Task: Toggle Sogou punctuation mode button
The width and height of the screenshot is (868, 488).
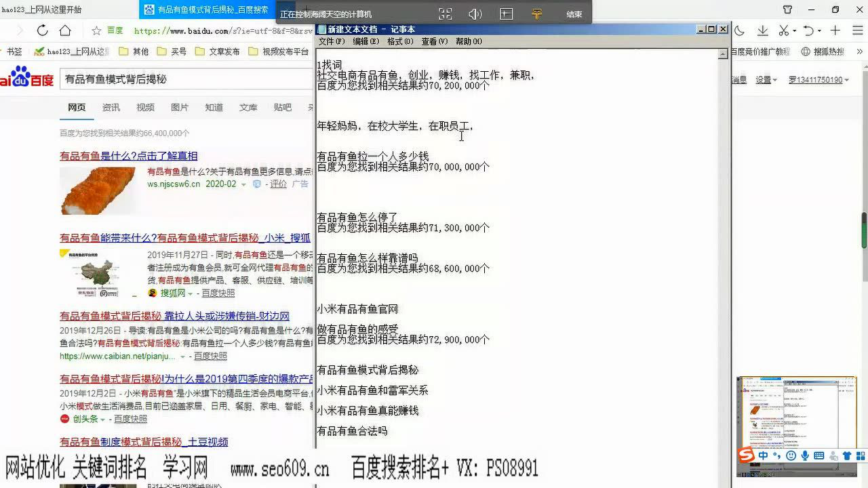Action: (777, 455)
